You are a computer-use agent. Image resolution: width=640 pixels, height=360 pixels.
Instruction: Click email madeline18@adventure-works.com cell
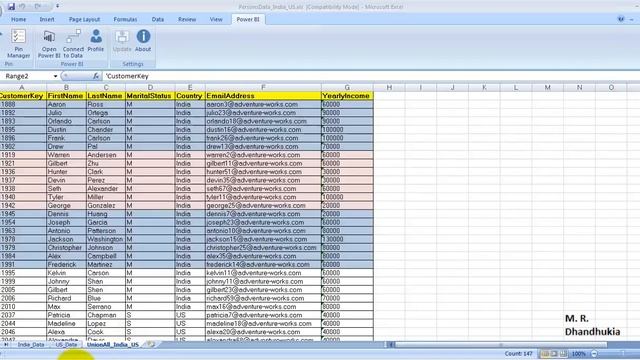pos(263,324)
